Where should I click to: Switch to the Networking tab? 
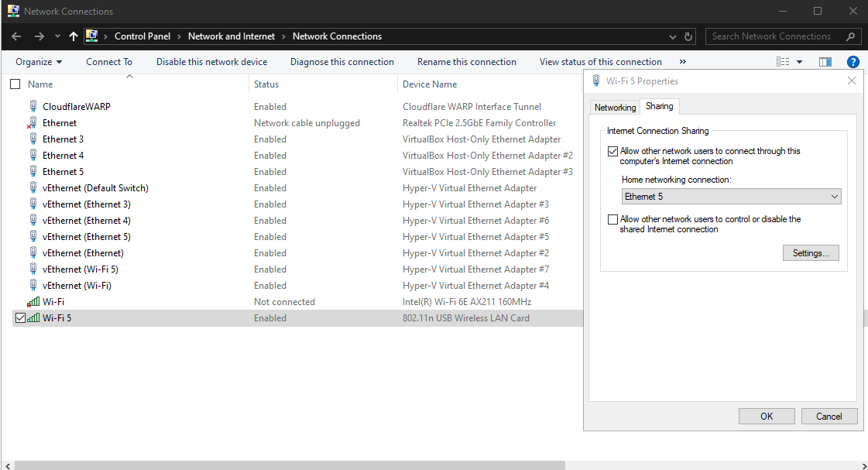[615, 108]
